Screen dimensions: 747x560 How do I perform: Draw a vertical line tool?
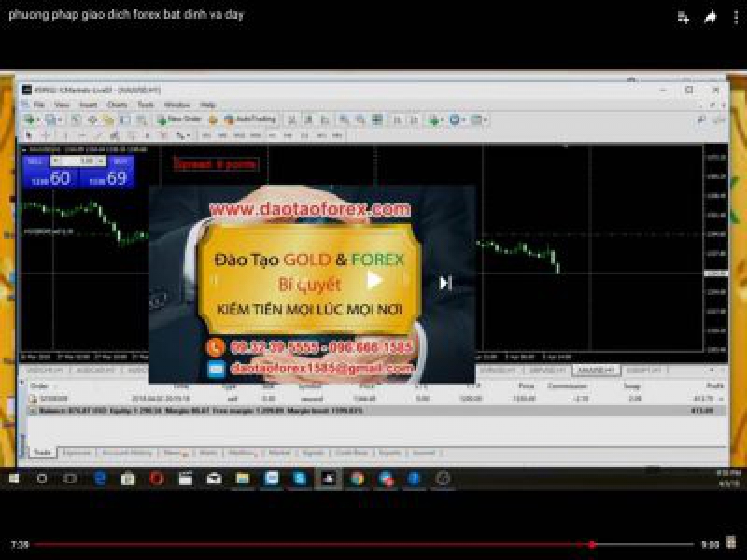[x=66, y=135]
